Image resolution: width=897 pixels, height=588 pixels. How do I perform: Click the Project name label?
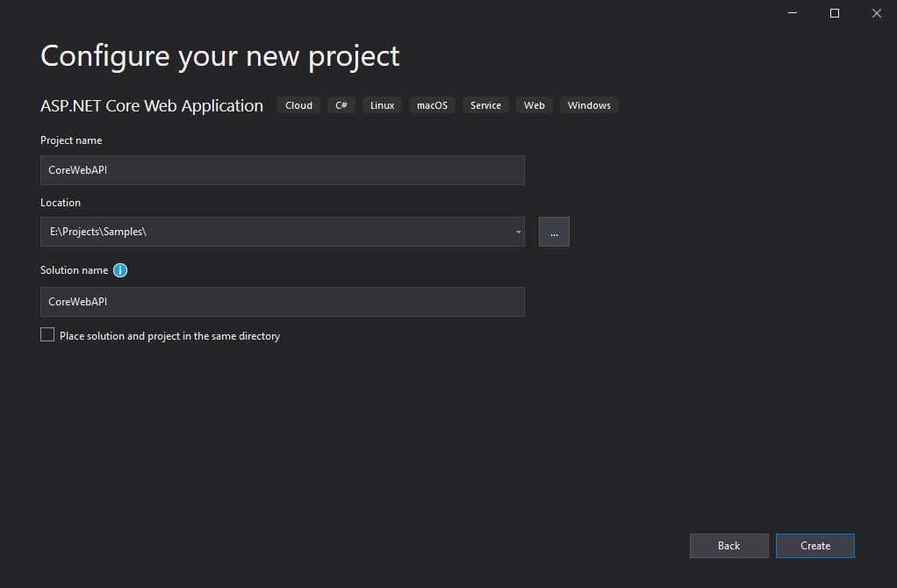coord(71,140)
